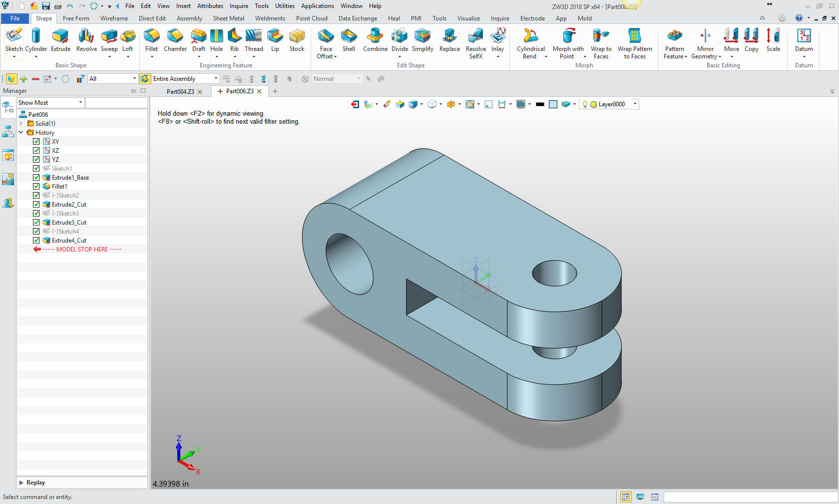
Task: Uncheck the Fillet1 history checkbox
Action: pyautogui.click(x=36, y=187)
